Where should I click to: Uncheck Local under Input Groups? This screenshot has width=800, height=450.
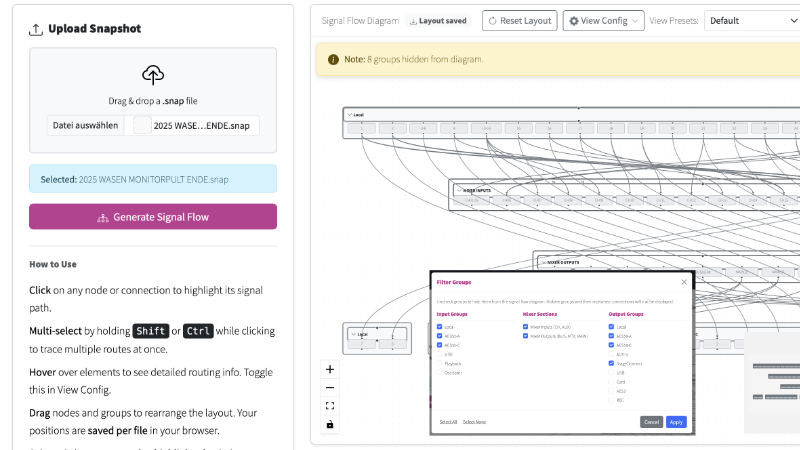pyautogui.click(x=439, y=327)
